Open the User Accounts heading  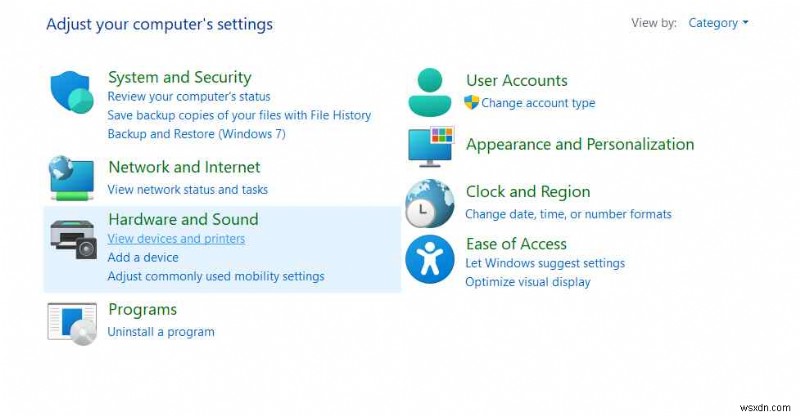pyautogui.click(x=516, y=80)
